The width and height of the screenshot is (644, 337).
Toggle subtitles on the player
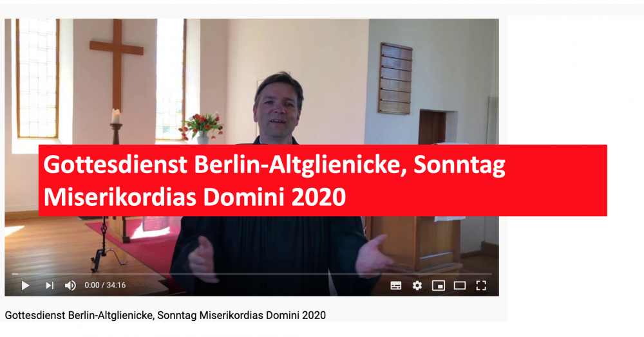[x=396, y=286]
